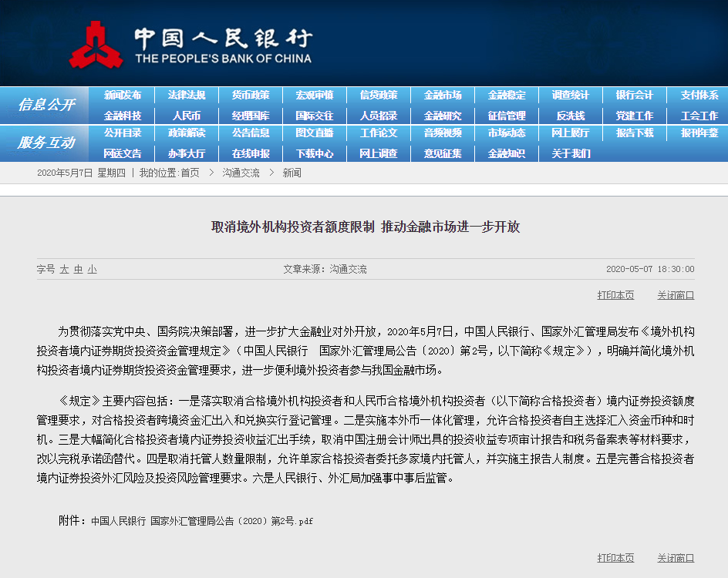Open the 法律法规 section
This screenshot has height=578, width=728.
[185, 95]
